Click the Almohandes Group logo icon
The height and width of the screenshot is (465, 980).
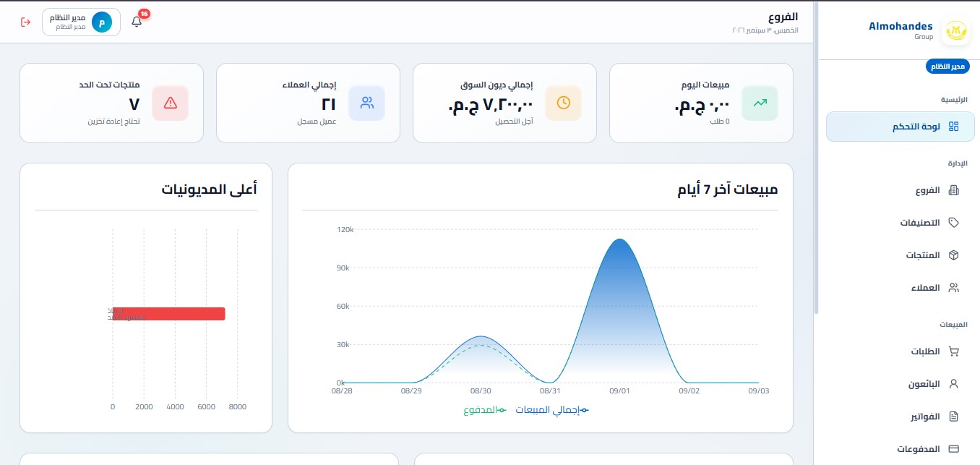(957, 31)
